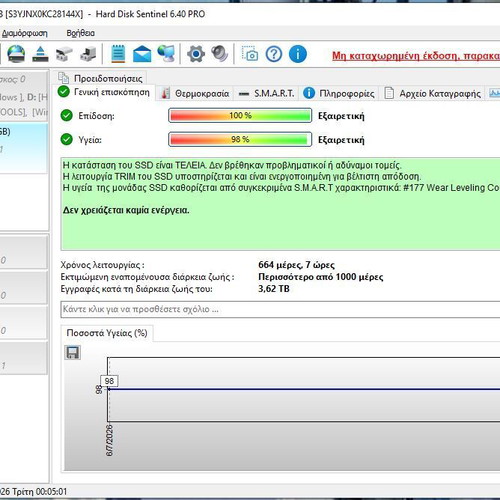The width and height of the screenshot is (500, 500).
Task: Click the line Η λειτουργία TRIM του SSD
Action: [242, 176]
